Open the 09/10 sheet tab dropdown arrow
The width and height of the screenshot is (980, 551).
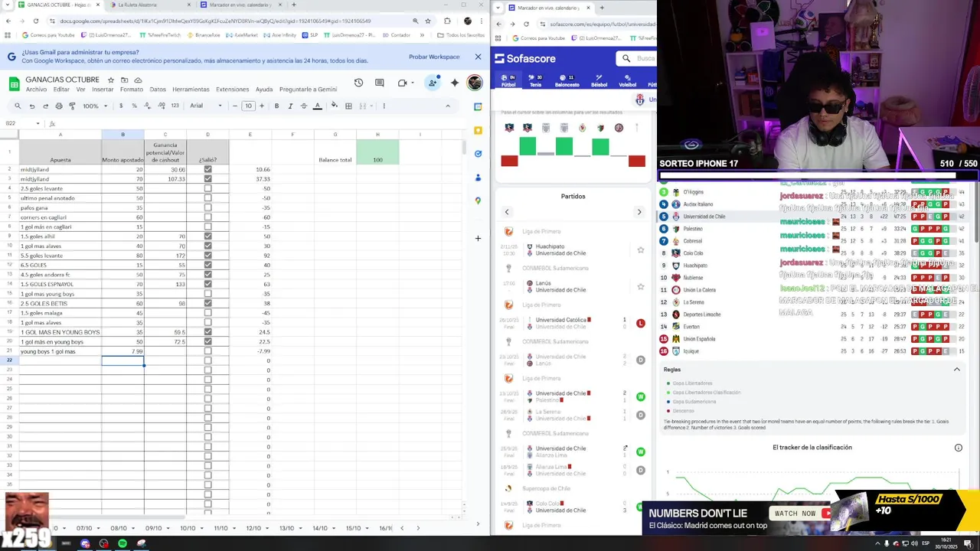168,528
